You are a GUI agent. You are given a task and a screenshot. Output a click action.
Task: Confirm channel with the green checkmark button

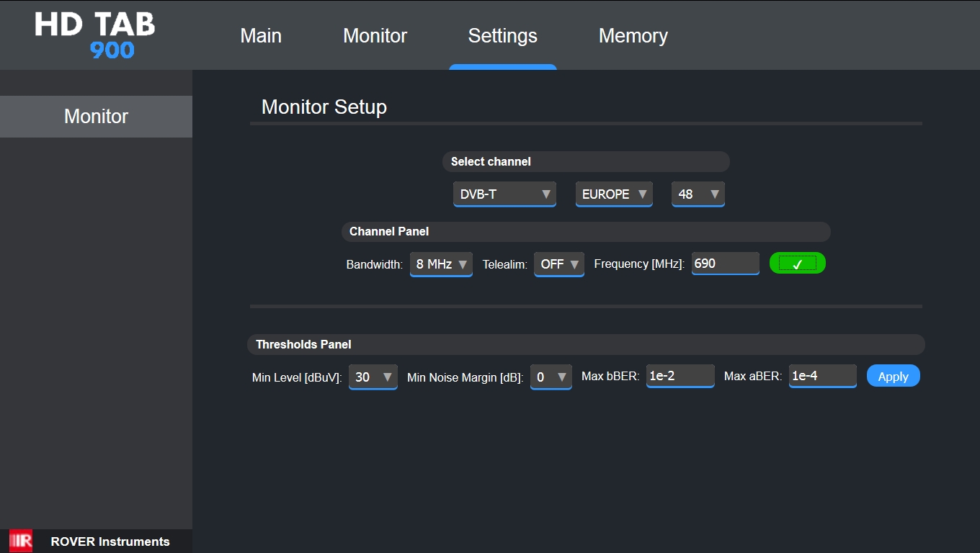click(x=797, y=264)
